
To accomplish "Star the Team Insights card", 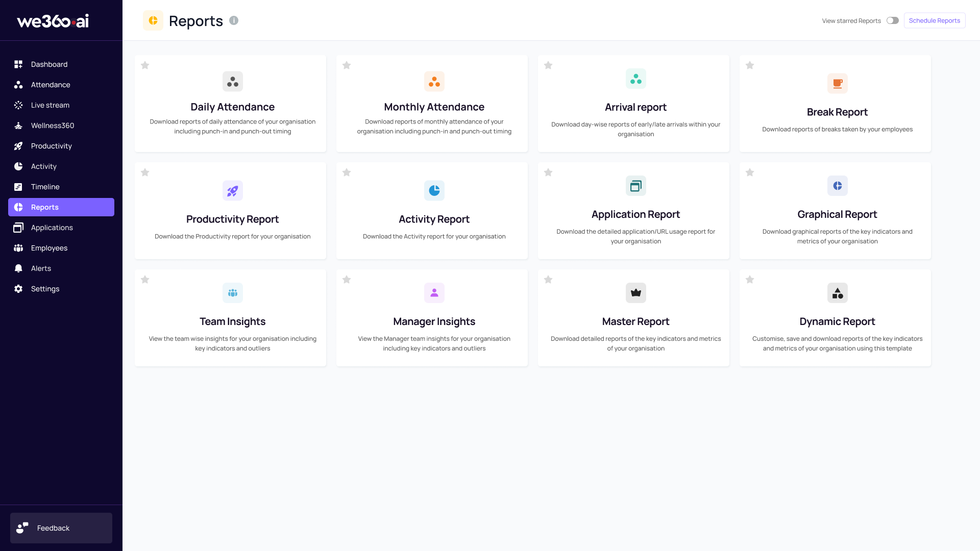I will pos(145,280).
